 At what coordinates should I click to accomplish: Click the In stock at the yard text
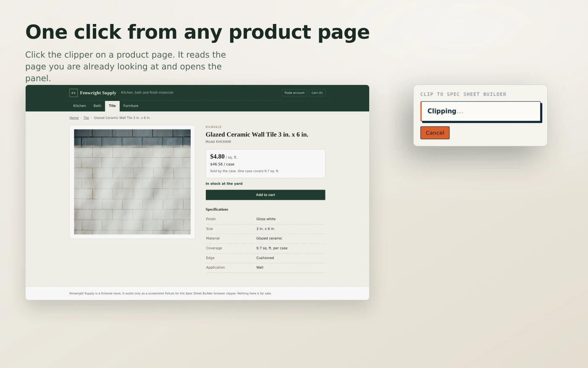click(224, 184)
